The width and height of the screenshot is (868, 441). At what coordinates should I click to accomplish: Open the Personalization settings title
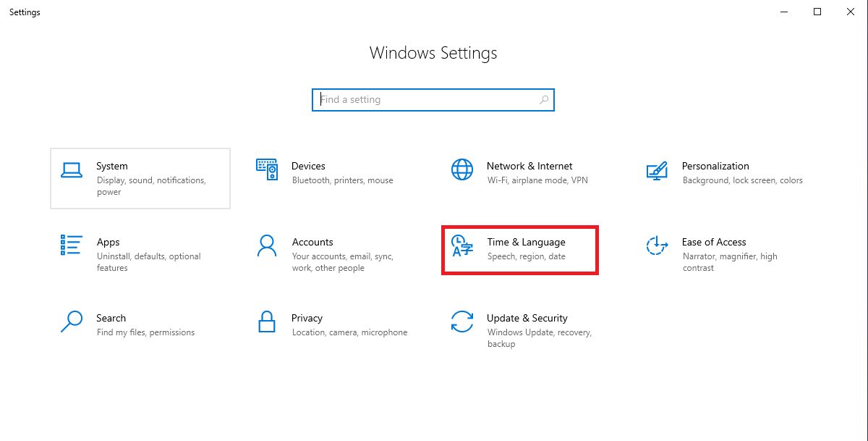pos(715,166)
